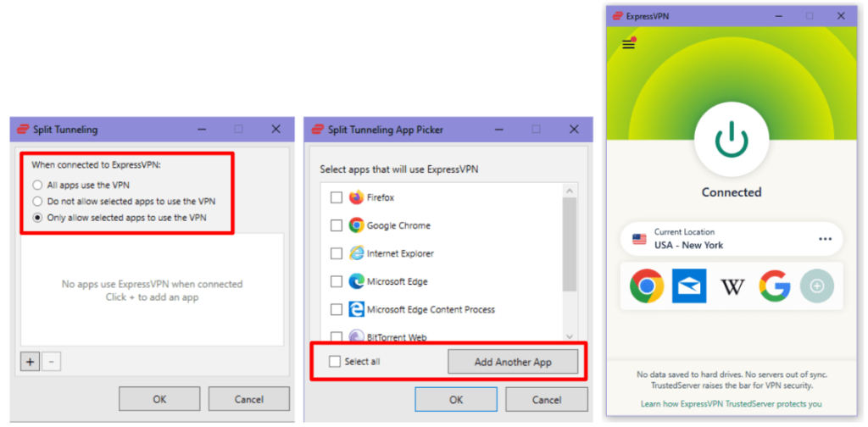Click the app list scrollbar thumb
Image resolution: width=868 pixels, height=427 pixels.
click(570, 244)
